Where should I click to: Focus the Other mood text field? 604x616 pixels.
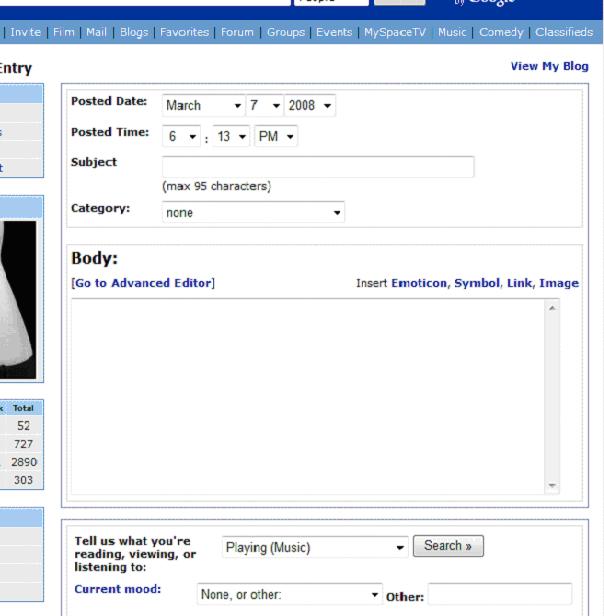click(x=499, y=594)
